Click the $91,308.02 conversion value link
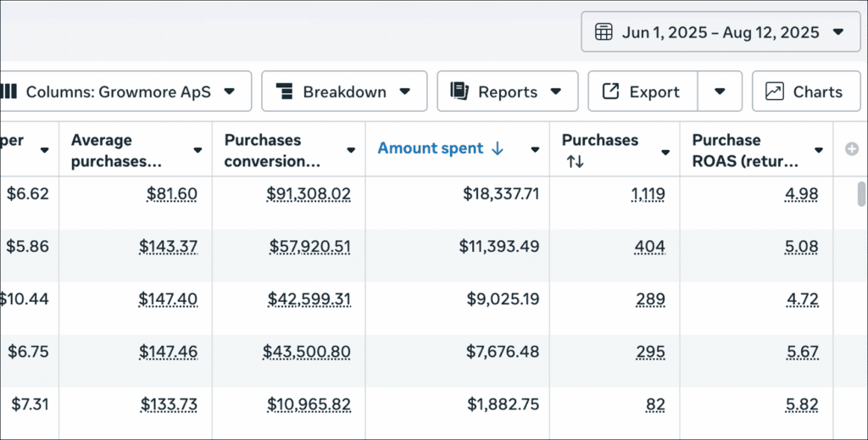The image size is (868, 440). click(309, 194)
